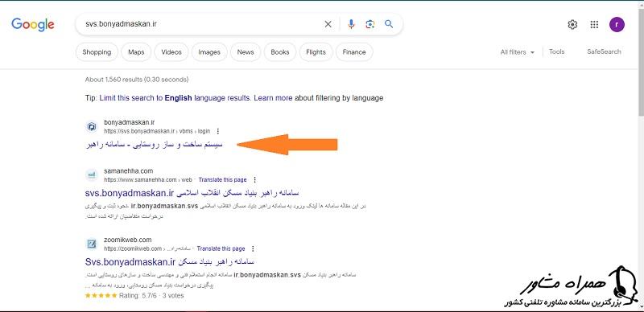
Task: Switch to the Flights filter
Action: [x=316, y=52]
